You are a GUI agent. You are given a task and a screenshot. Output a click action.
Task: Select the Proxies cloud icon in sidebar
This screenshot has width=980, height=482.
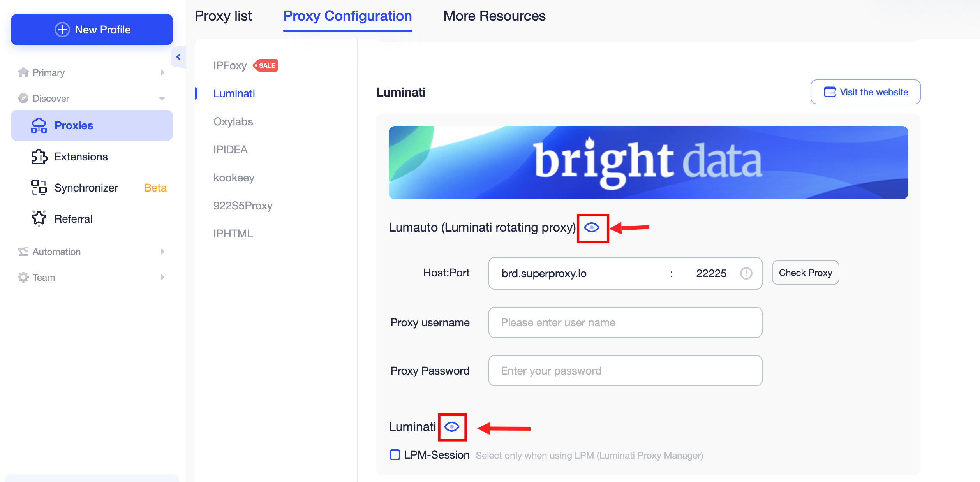tap(39, 125)
